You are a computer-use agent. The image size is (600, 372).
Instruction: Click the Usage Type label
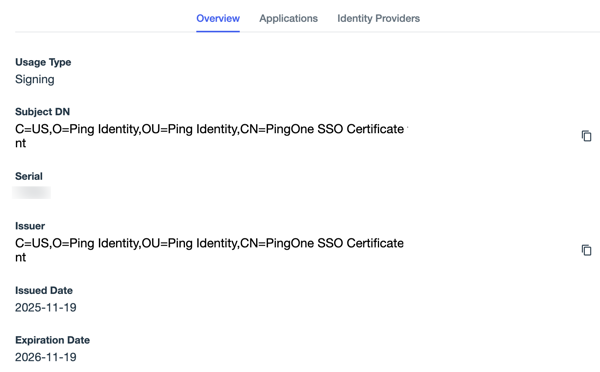click(x=43, y=62)
